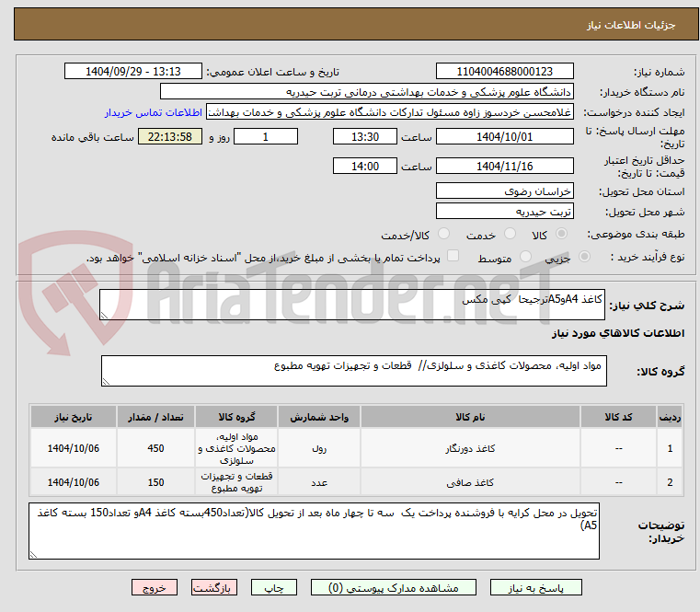Click the remaining time counter 22:13:58
This screenshot has height=612, width=700.
click(170, 136)
